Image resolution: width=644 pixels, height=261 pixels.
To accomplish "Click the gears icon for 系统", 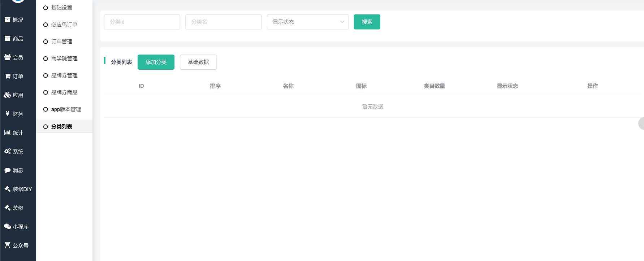I will pyautogui.click(x=7, y=151).
